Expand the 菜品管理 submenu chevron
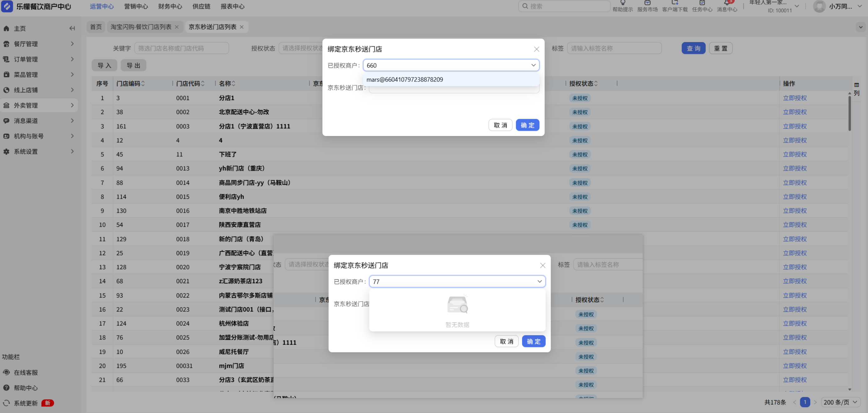The width and height of the screenshot is (868, 413). [x=72, y=74]
